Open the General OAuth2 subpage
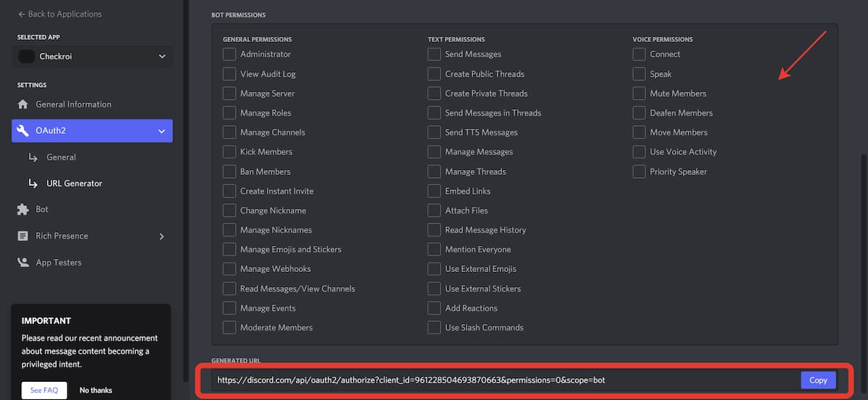 tap(61, 157)
